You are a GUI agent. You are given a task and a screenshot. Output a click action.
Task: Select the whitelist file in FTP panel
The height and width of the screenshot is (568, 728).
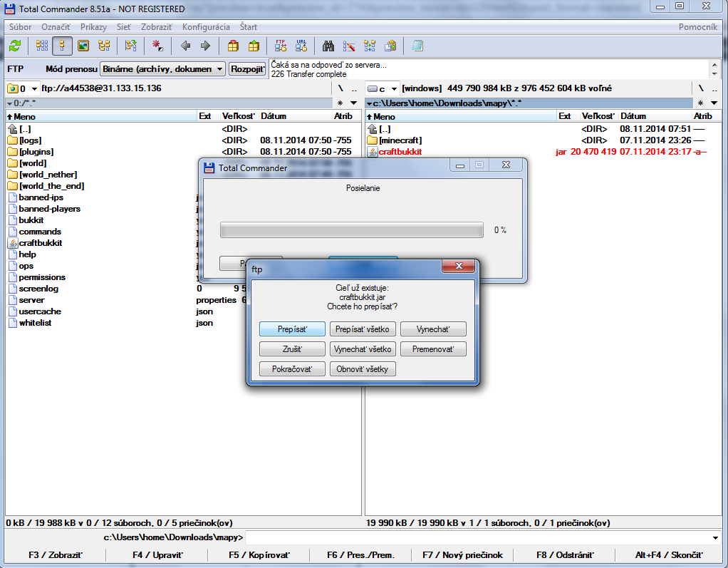[x=36, y=323]
